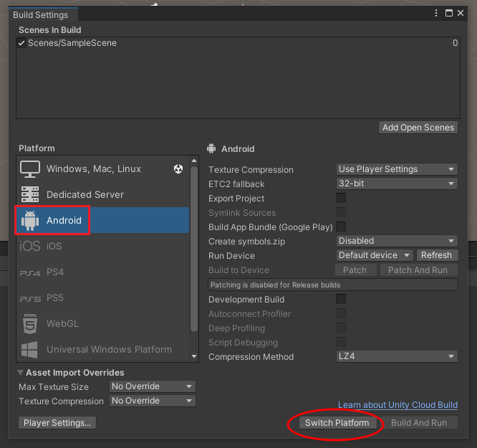Screen dimensions: 477x448
Task: Collapse the Asset Import Overrides section
Action: (x=20, y=373)
